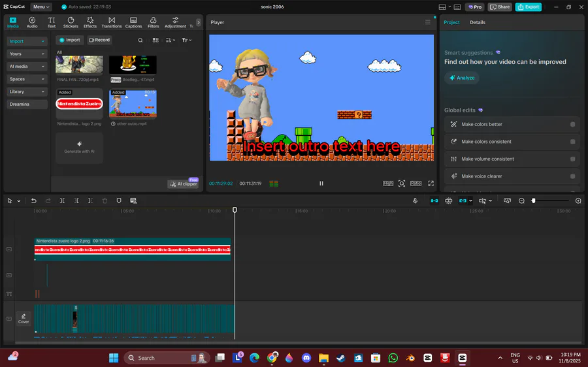Viewport: 588px width, 367px height.
Task: Click the Export button
Action: click(x=528, y=7)
